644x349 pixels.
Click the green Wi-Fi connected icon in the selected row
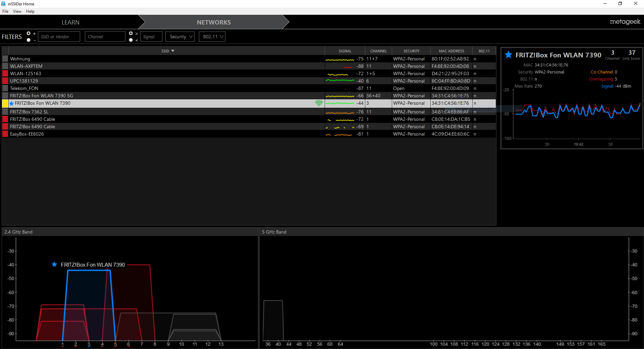pos(319,103)
